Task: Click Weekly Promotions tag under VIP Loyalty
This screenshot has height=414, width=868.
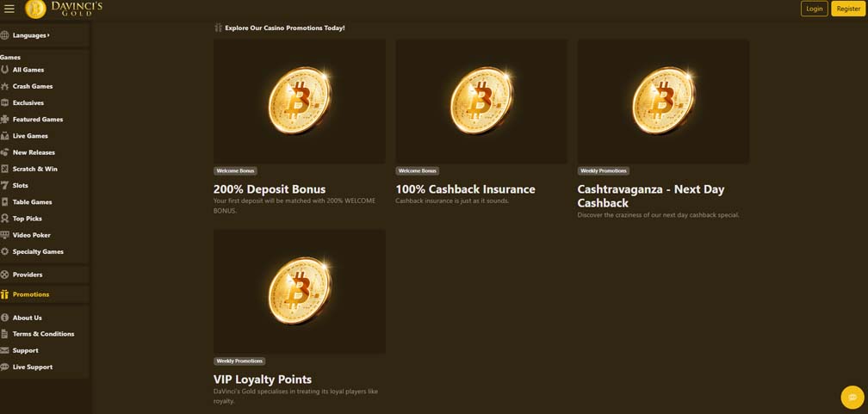Action: pos(239,361)
